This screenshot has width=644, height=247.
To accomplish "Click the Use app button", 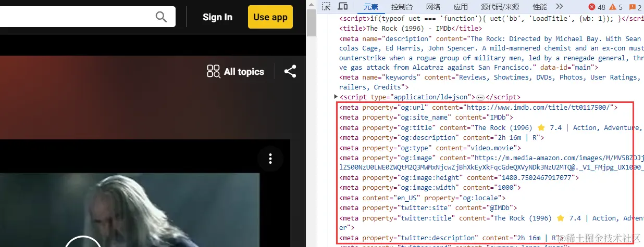I will click(x=270, y=17).
